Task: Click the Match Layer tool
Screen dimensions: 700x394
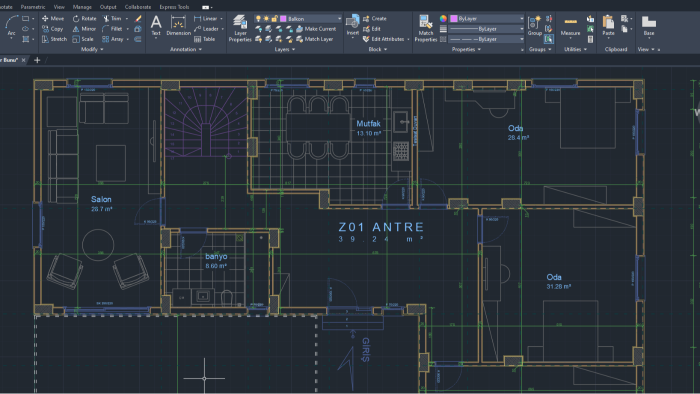Action: pyautogui.click(x=314, y=39)
